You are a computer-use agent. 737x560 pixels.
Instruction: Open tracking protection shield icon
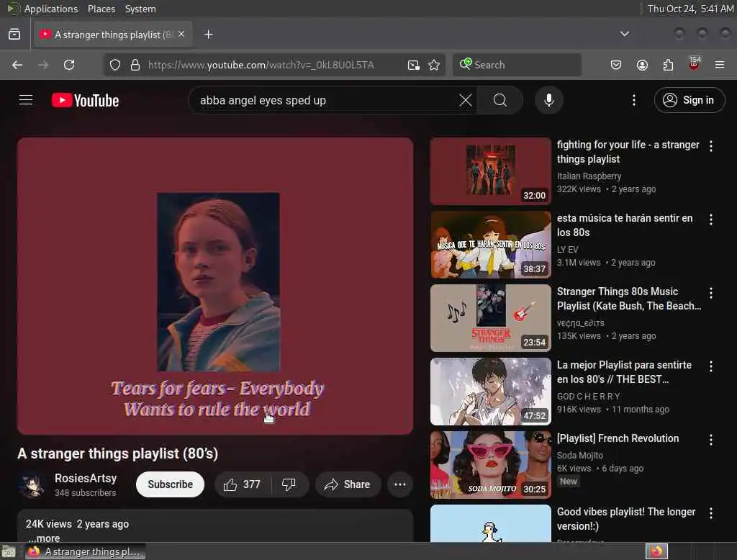115,65
